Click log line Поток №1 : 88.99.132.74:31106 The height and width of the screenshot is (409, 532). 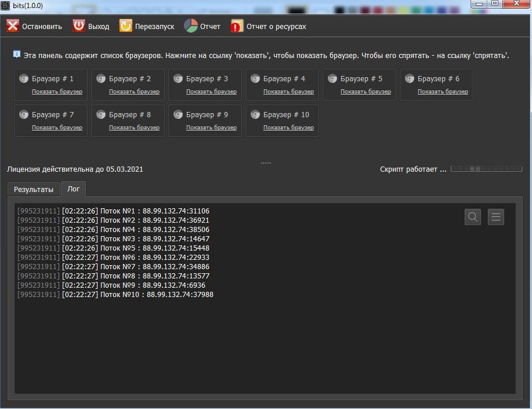point(113,211)
